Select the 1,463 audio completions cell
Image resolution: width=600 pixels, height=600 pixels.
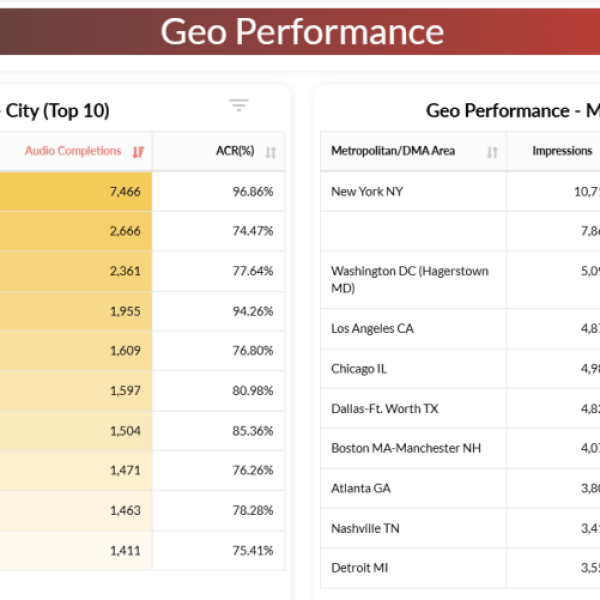coord(76,510)
